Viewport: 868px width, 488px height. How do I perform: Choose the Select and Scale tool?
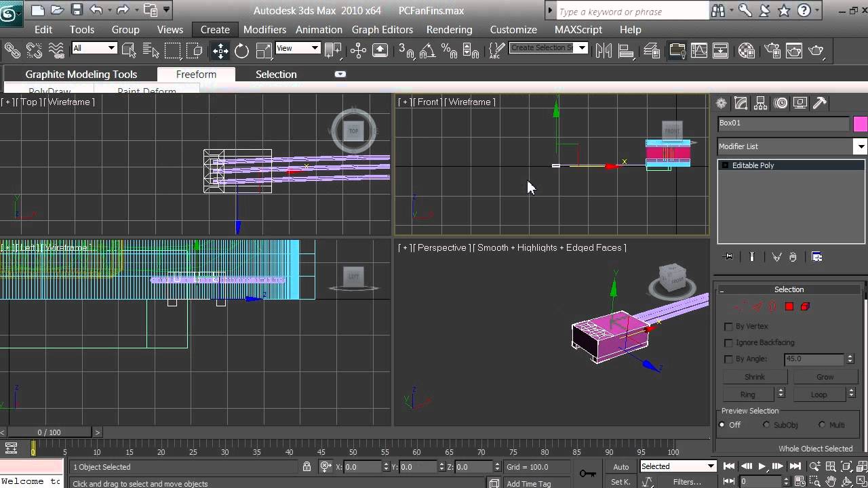tap(263, 50)
